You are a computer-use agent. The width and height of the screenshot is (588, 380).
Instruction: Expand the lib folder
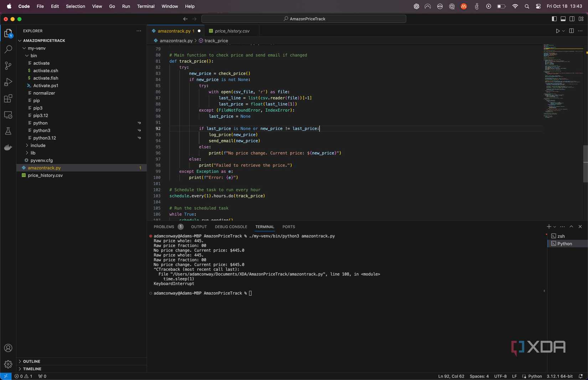coord(27,153)
